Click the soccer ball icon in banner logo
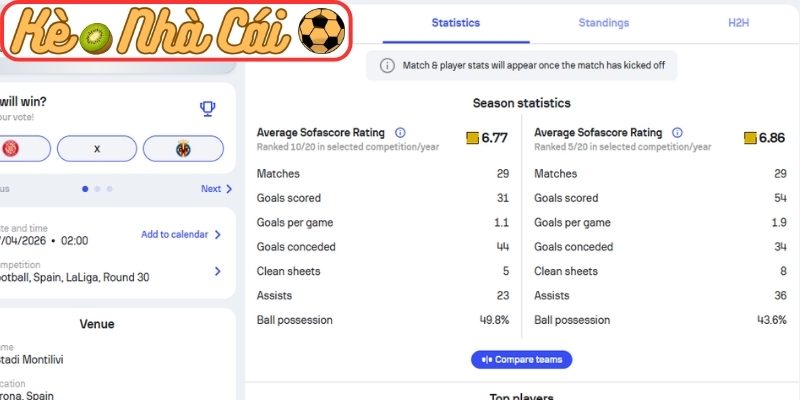This screenshot has height=400, width=800. (321, 32)
